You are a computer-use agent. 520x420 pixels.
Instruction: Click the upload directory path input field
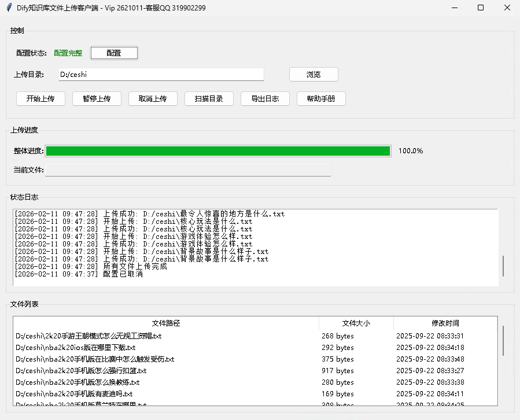pyautogui.click(x=161, y=74)
